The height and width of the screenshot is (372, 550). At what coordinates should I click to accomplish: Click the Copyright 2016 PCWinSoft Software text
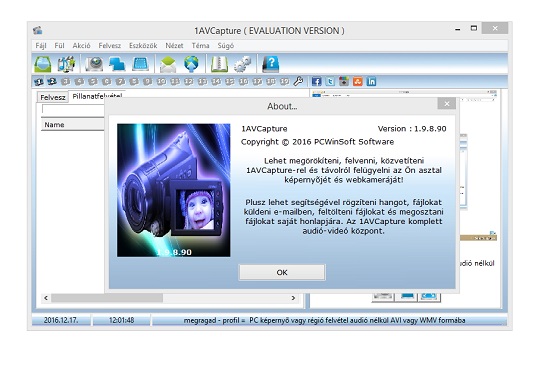pyautogui.click(x=317, y=142)
